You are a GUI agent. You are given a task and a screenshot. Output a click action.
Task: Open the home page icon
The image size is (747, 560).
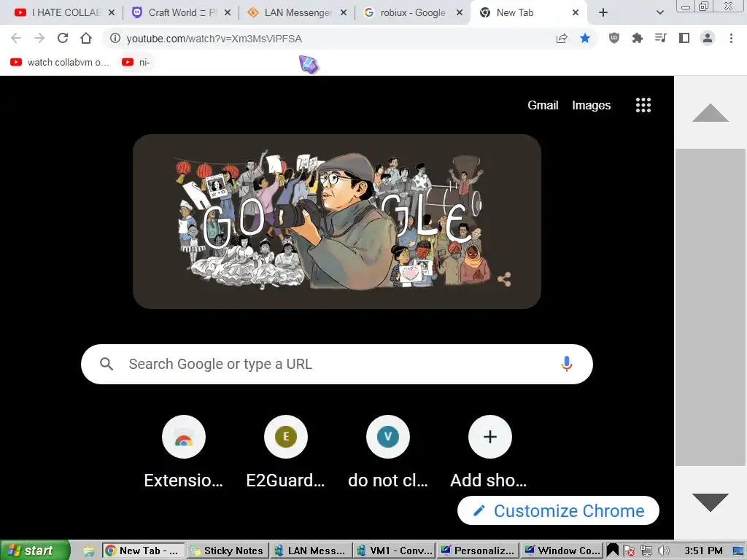[86, 38]
